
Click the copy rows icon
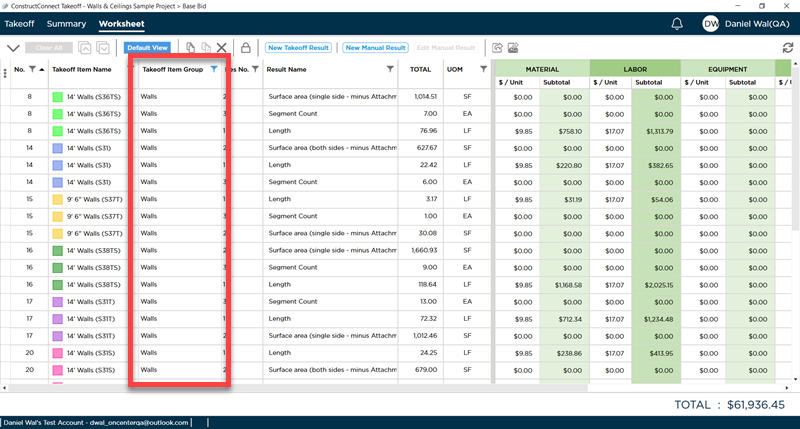point(190,47)
